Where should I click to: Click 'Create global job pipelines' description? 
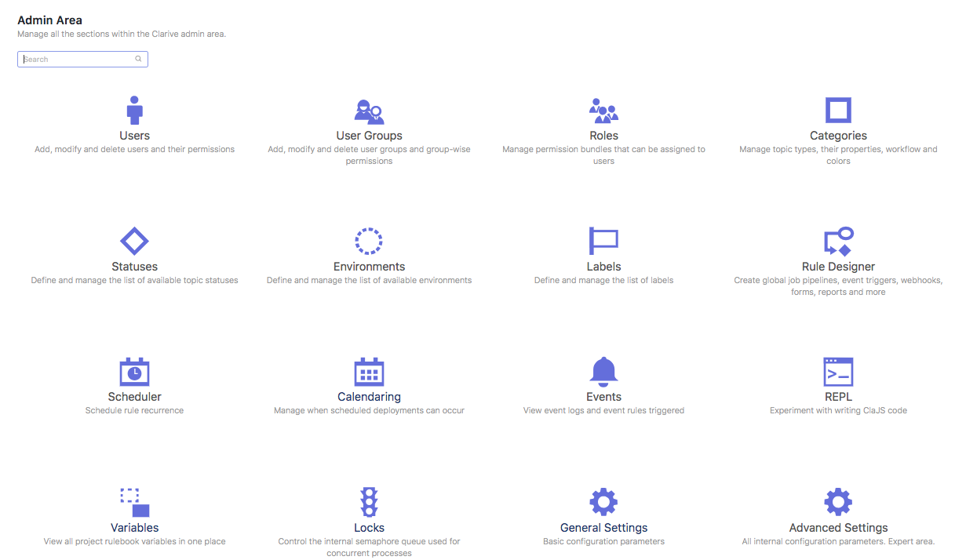(838, 286)
